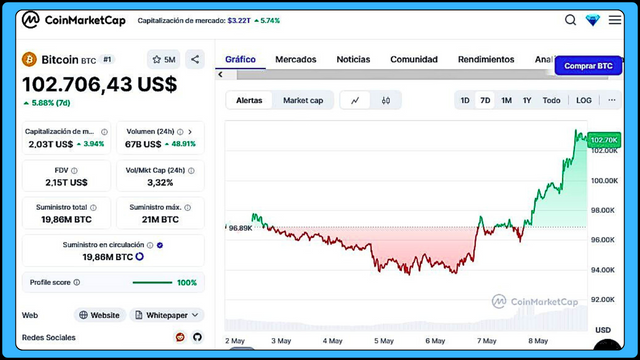The image size is (640, 360).
Task: Select 1M time range
Action: pyautogui.click(x=507, y=100)
